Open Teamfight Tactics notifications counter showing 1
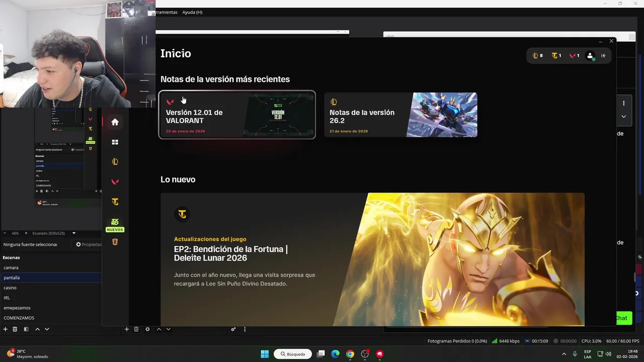 click(x=556, y=56)
